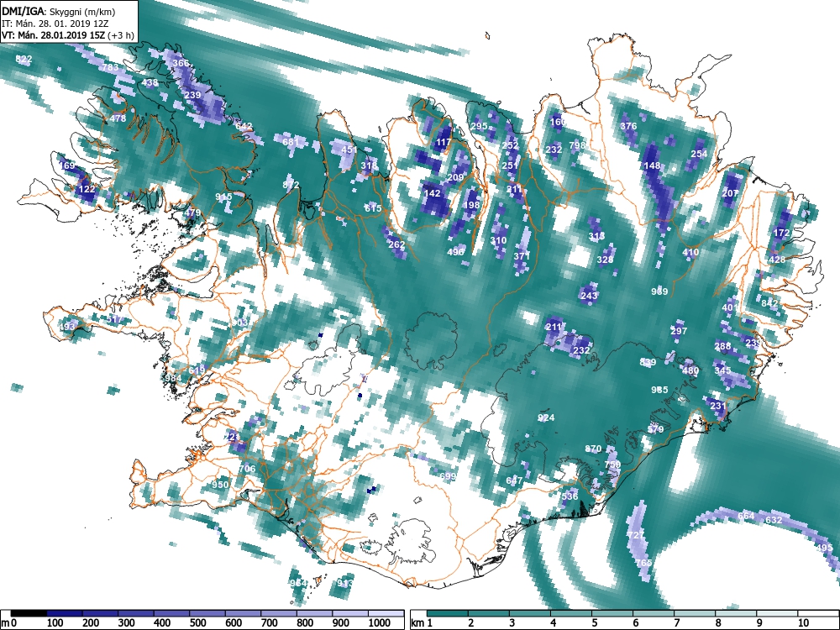Select the visibility value 699
The width and height of the screenshot is (840, 630).
(448, 476)
